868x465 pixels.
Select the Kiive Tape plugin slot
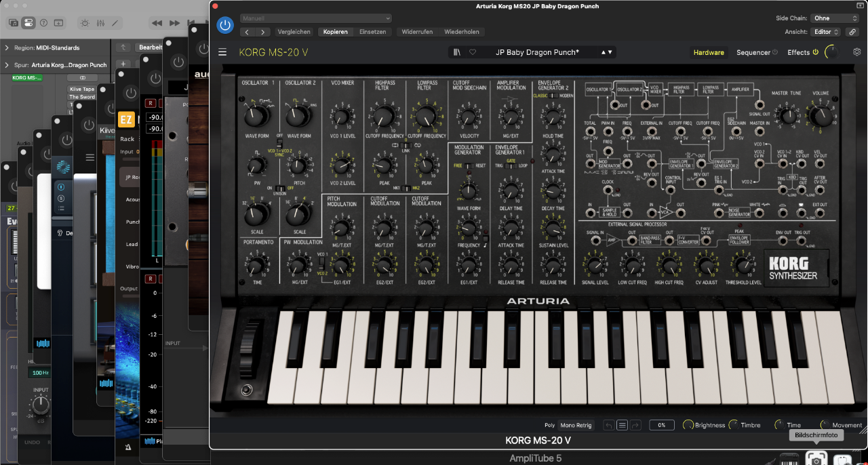pyautogui.click(x=82, y=89)
